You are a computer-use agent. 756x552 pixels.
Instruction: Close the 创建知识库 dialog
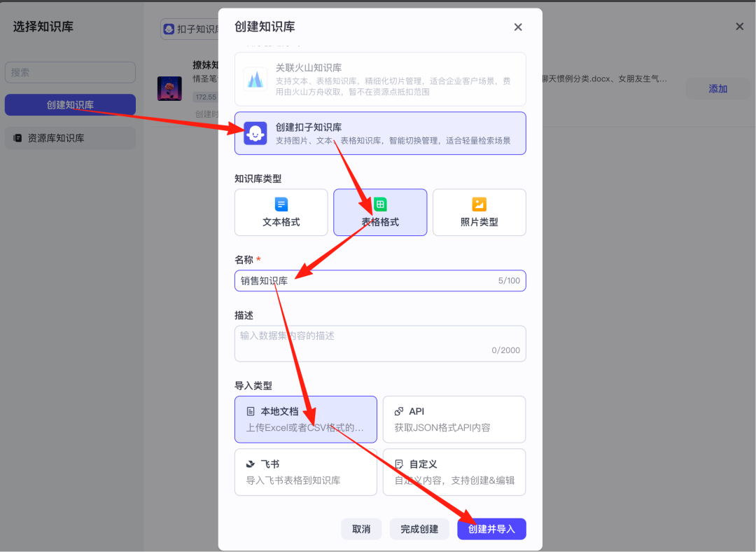518,27
